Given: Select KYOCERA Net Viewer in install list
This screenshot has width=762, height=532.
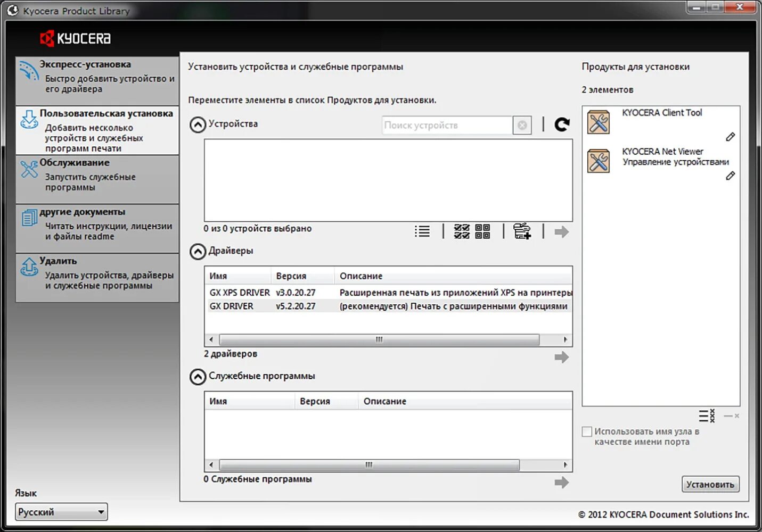Looking at the screenshot, I should [x=661, y=163].
